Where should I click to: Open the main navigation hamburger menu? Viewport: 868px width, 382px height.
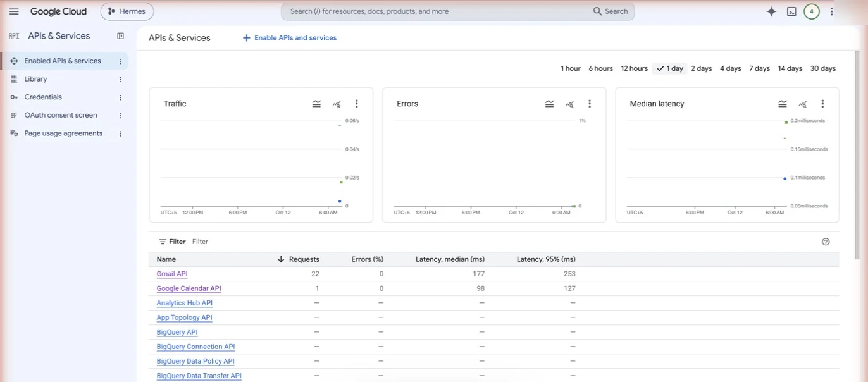(14, 11)
